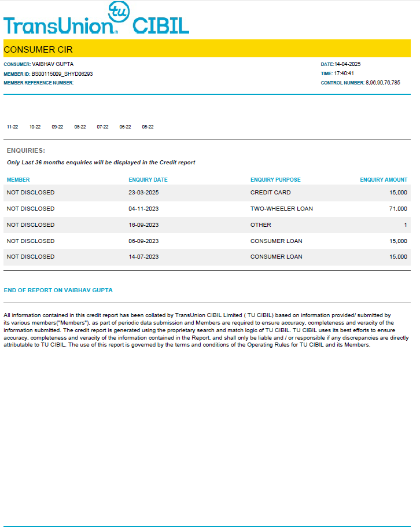Select CONSUMER LOAN in the 06-09-2023 row
Viewport: 420px width, 530px height.
(277, 241)
